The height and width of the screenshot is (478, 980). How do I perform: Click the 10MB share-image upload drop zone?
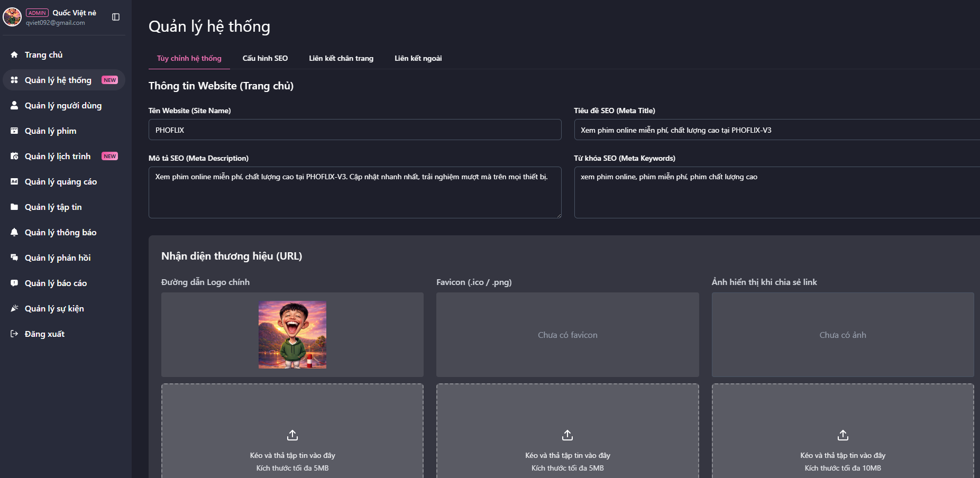click(x=843, y=431)
